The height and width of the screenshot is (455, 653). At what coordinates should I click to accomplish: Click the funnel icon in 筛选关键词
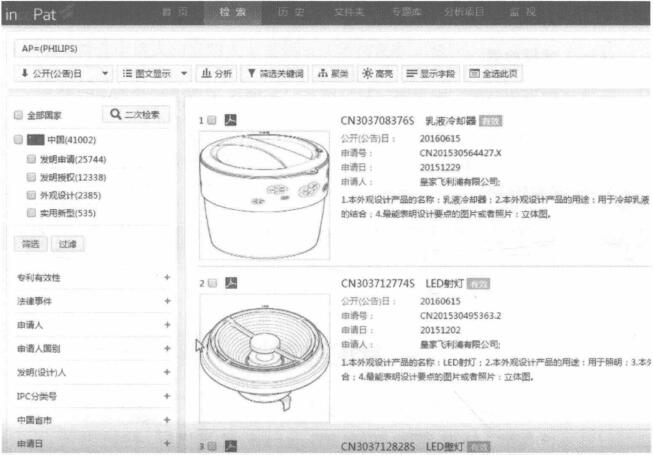click(252, 73)
